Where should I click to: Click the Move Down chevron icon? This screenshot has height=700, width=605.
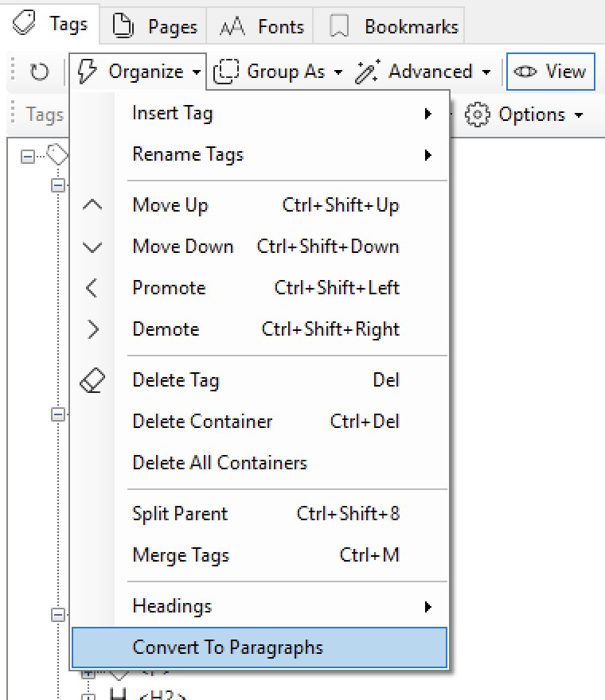[x=92, y=247]
